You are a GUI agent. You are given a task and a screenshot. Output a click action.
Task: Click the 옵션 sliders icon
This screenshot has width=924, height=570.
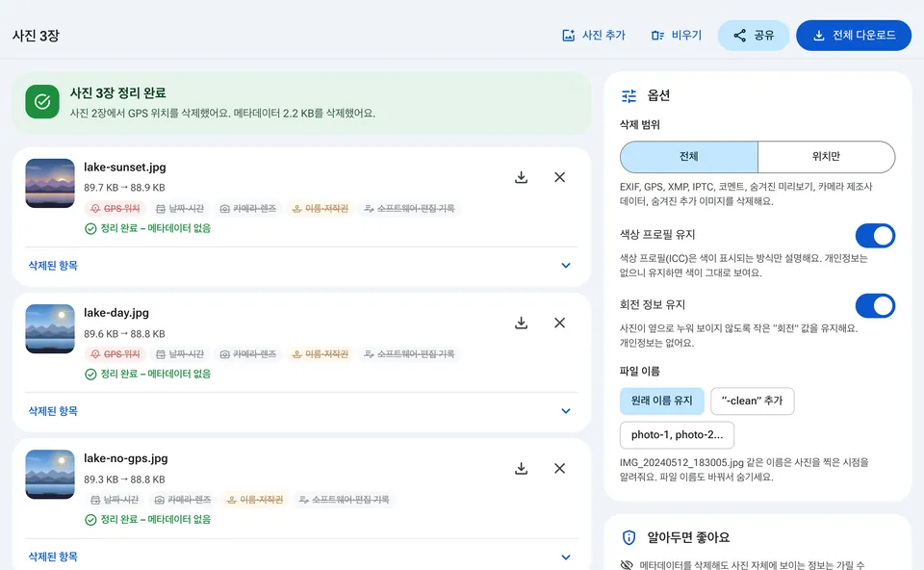point(629,95)
